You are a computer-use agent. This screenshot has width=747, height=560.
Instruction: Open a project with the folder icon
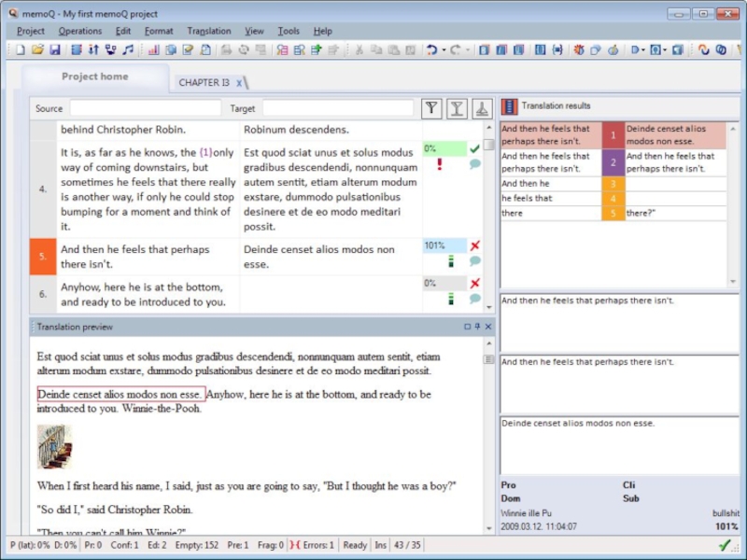point(37,49)
